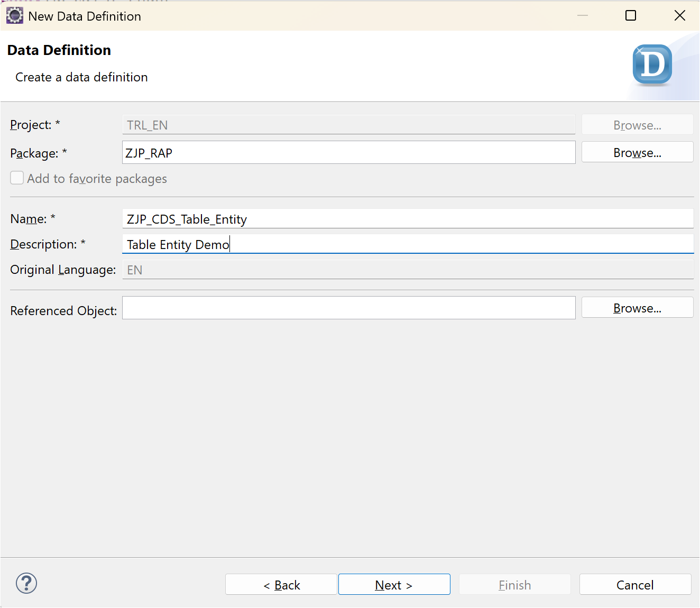
Task: Minimize the dialog window
Action: click(x=583, y=15)
